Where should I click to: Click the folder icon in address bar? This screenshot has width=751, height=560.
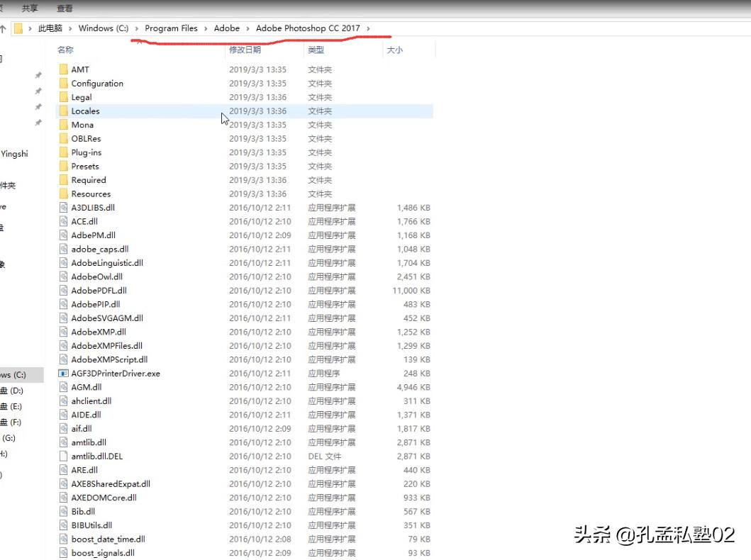(18, 29)
